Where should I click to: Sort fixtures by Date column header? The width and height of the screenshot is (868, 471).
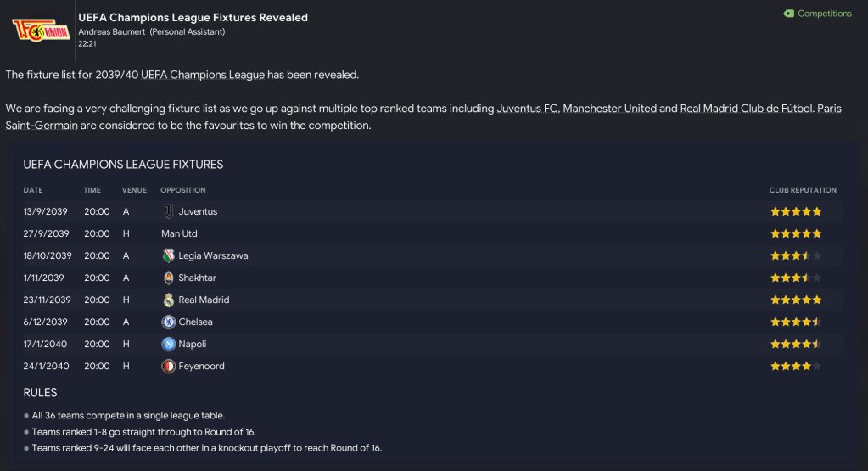coord(33,190)
